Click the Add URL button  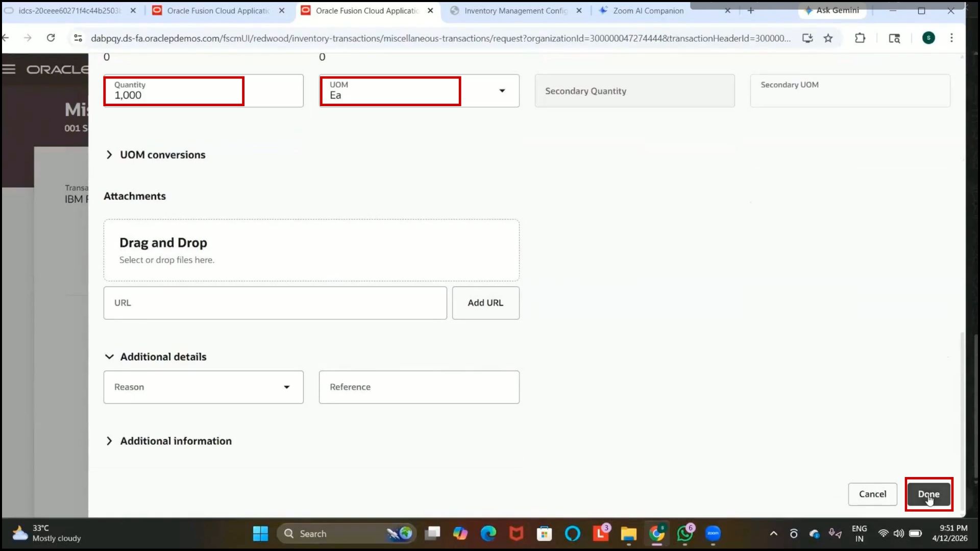485,303
